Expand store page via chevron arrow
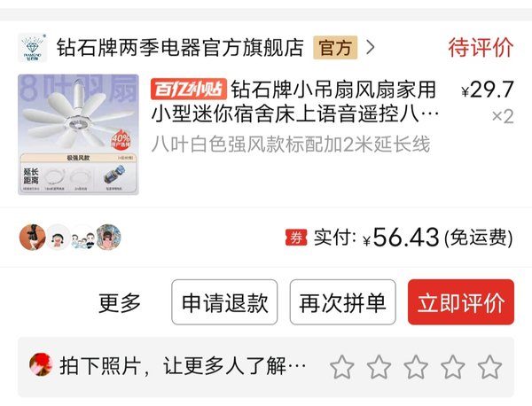 pyautogui.click(x=371, y=48)
